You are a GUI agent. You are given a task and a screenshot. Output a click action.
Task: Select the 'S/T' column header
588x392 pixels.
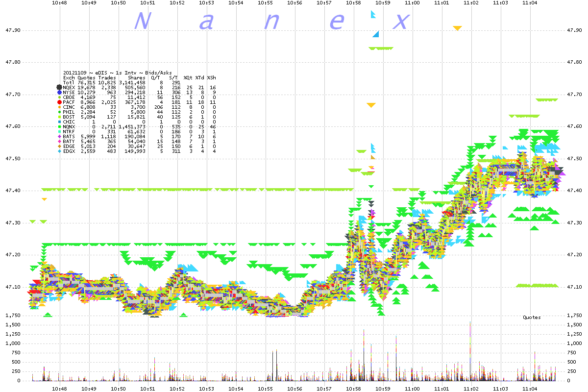(x=173, y=77)
